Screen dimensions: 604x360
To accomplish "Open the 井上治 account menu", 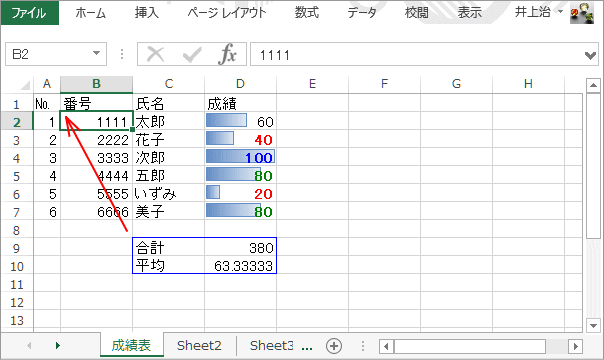I will tap(539, 12).
